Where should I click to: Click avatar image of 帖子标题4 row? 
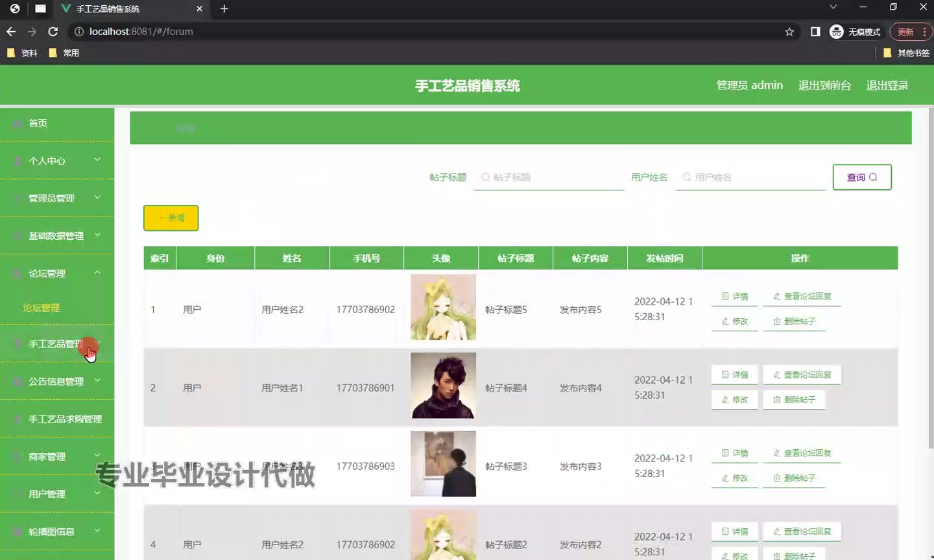pyautogui.click(x=443, y=386)
